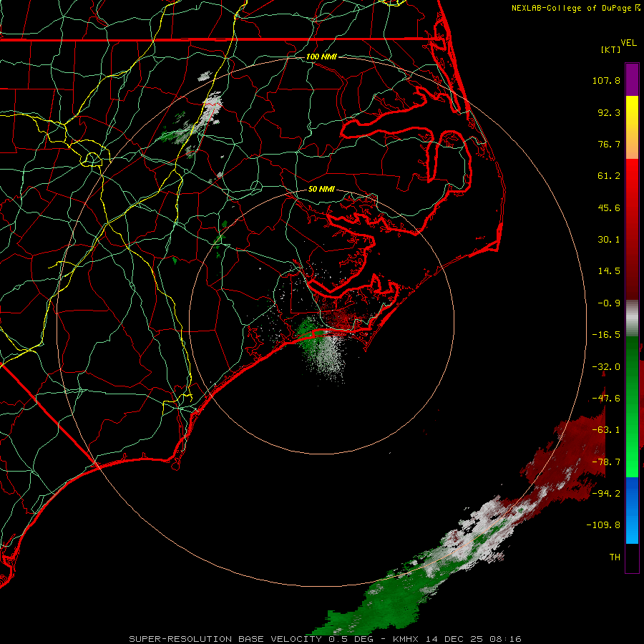Click the 45.6 velocity scale value
This screenshot has height=644, width=644.
[x=609, y=208]
